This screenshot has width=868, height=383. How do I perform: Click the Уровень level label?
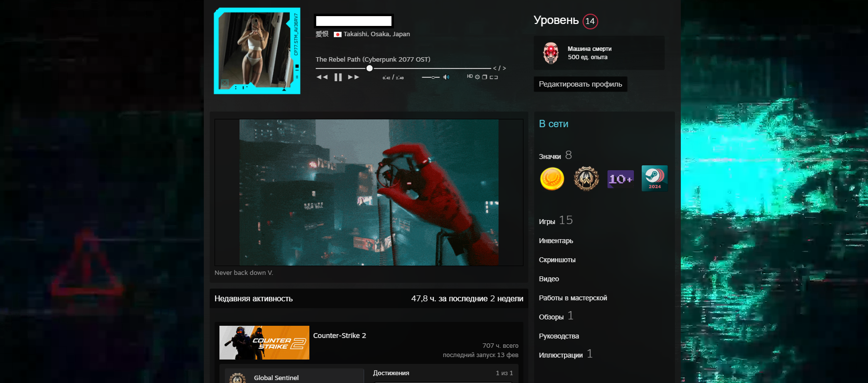pyautogui.click(x=556, y=20)
